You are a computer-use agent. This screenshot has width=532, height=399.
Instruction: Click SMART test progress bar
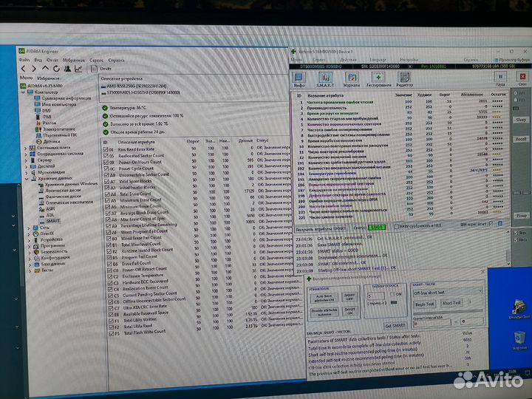(448, 312)
